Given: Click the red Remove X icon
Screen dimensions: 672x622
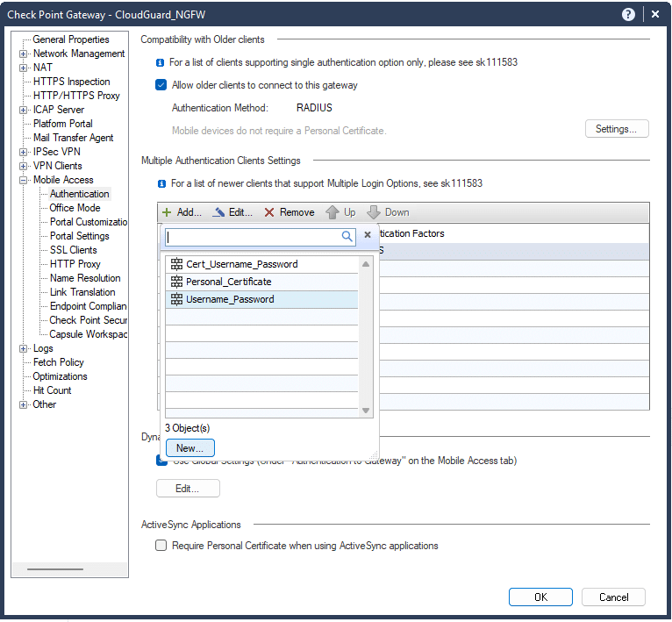Looking at the screenshot, I should [269, 212].
